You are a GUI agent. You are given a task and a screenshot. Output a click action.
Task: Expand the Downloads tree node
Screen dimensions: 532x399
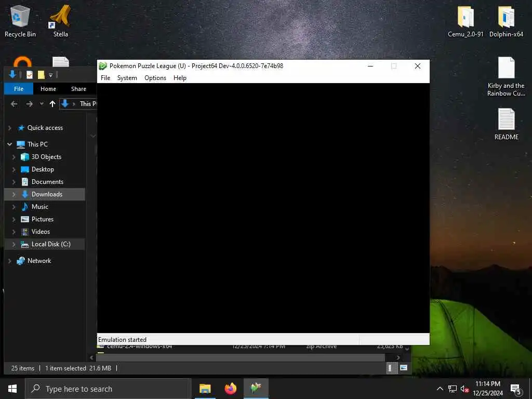[14, 194]
